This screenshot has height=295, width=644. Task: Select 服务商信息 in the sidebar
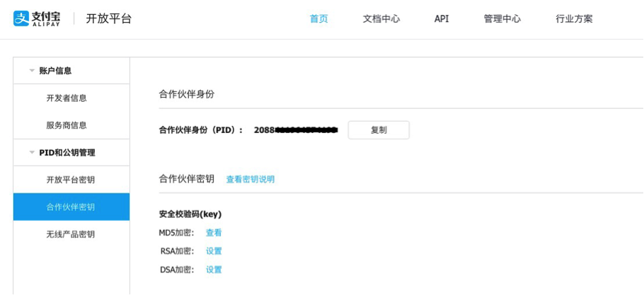67,125
